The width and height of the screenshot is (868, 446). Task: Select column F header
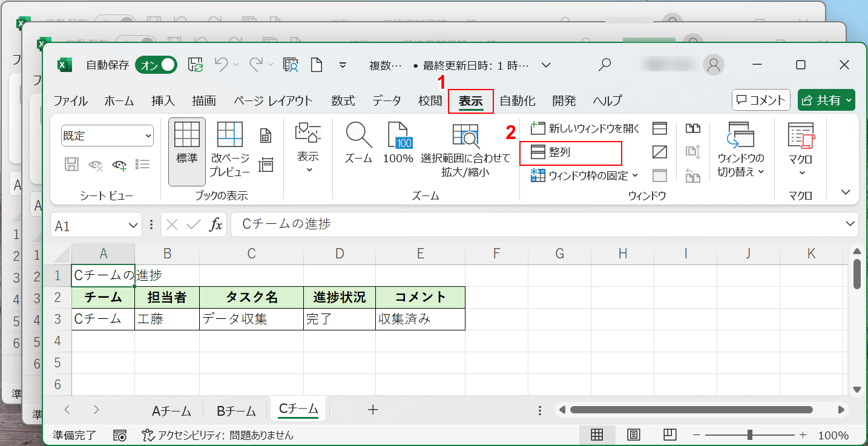(x=496, y=254)
